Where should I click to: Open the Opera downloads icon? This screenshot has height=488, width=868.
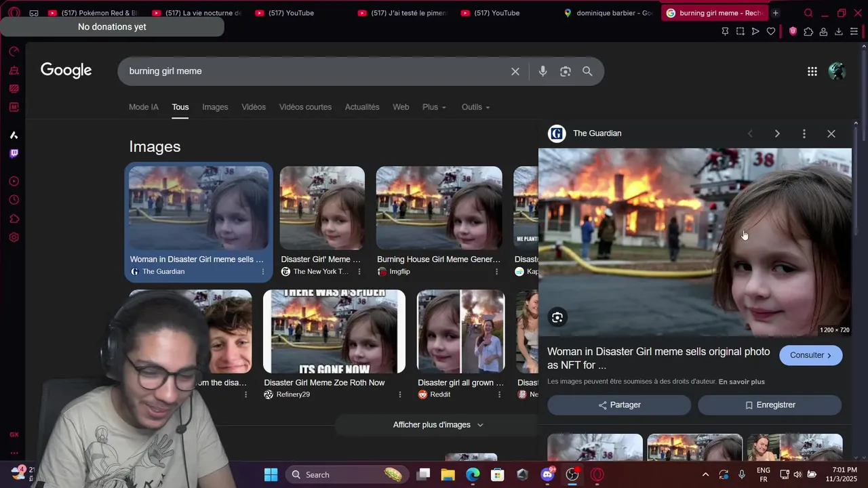pos(839,31)
